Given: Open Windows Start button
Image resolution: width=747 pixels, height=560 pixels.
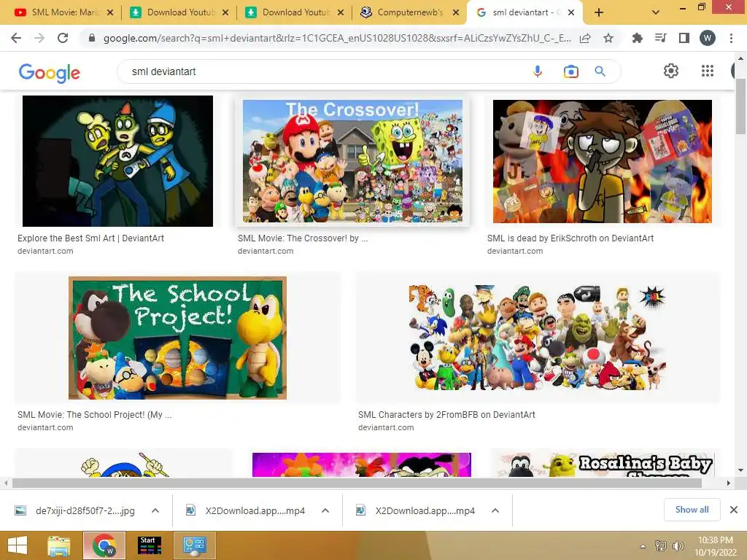Looking at the screenshot, I should pos(18,545).
